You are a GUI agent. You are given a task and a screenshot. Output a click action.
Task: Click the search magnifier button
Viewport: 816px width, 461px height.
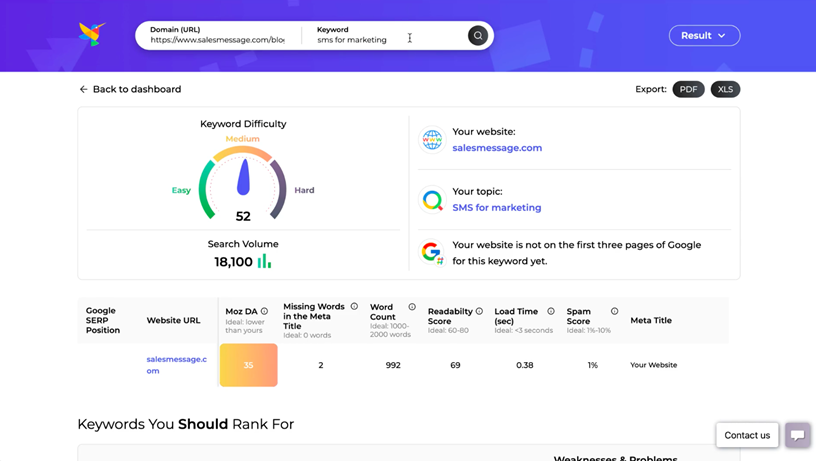[478, 35]
